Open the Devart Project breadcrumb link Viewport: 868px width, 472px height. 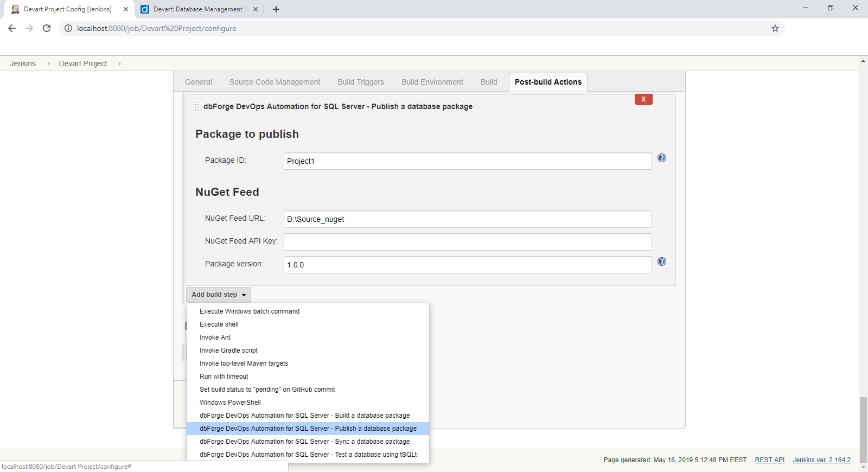(83, 63)
